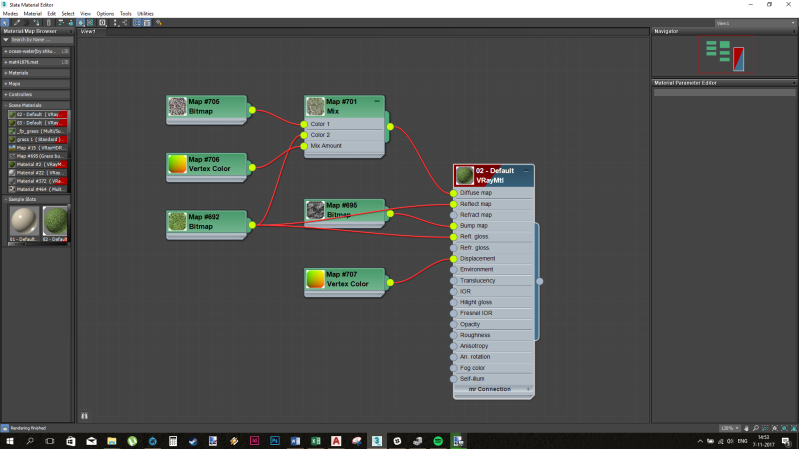Screen dimensions: 799x449
Task: Expand the Maps group in browser
Action: tap(37, 83)
